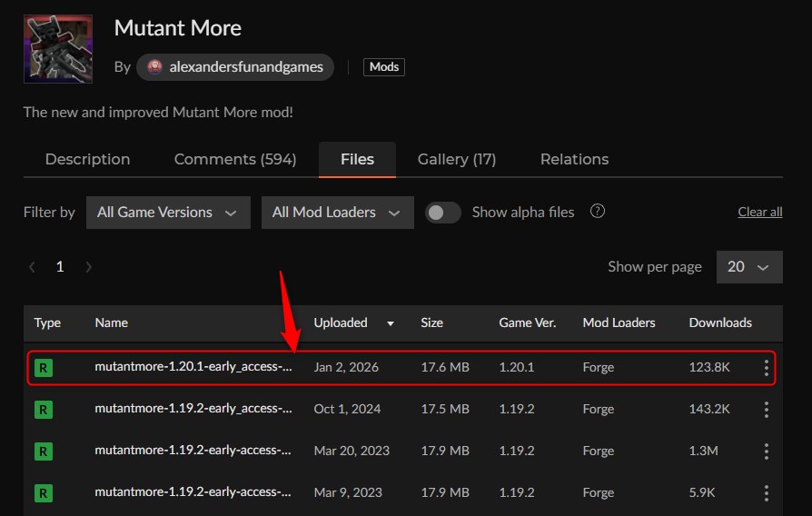Open author alexandersfunandgames profile
The image size is (812, 516).
pos(236,67)
